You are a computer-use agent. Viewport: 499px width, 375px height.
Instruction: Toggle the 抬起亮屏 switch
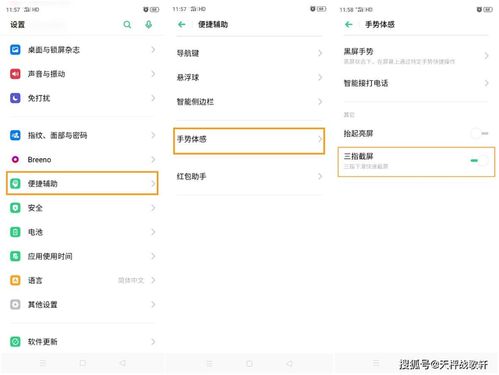[480, 133]
